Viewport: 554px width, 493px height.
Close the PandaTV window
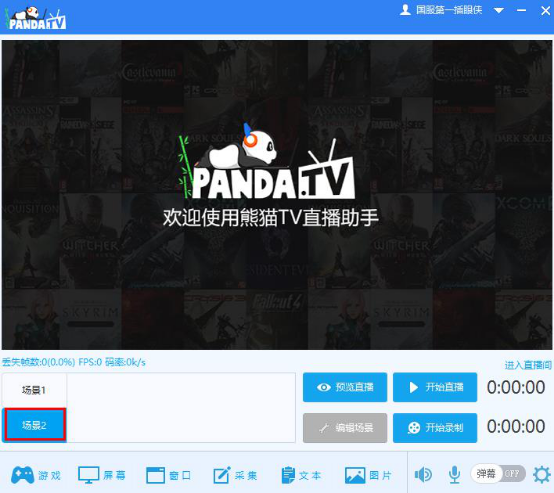(x=545, y=11)
